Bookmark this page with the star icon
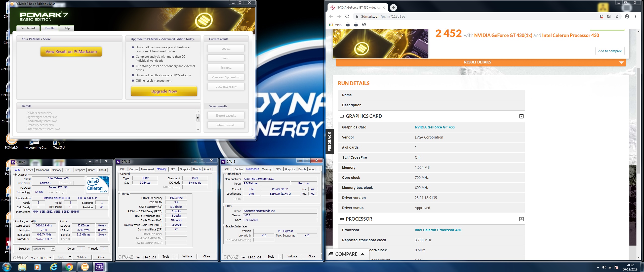The height and width of the screenshot is (272, 644). pos(617,16)
